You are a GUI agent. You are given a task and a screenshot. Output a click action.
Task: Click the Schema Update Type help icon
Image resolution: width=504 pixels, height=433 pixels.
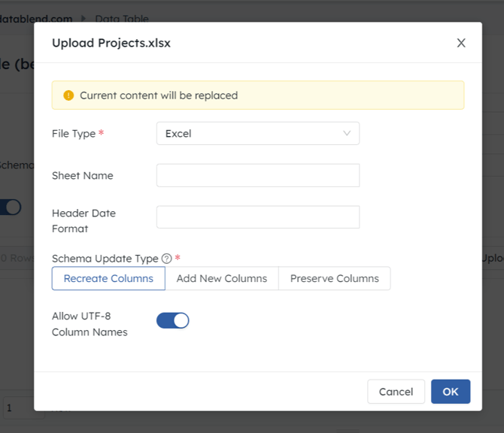[166, 259]
